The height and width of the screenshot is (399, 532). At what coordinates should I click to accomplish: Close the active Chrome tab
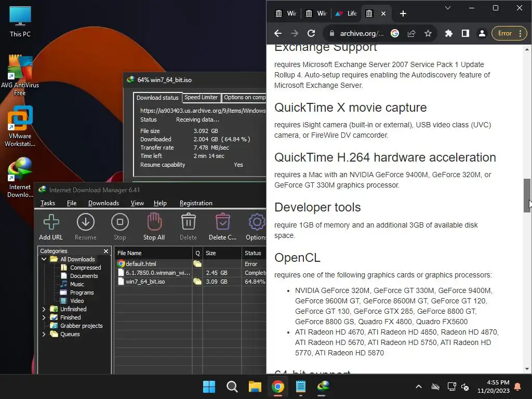383,14
